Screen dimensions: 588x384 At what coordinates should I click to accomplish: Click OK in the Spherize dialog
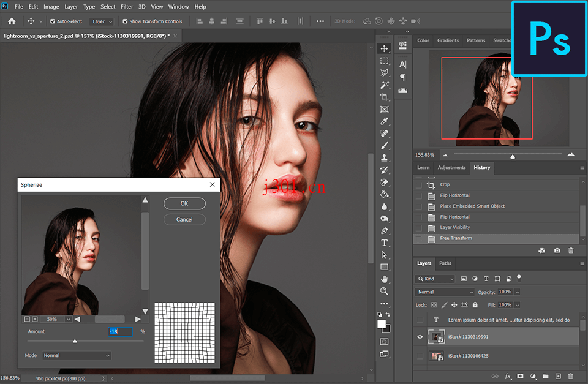[184, 203]
